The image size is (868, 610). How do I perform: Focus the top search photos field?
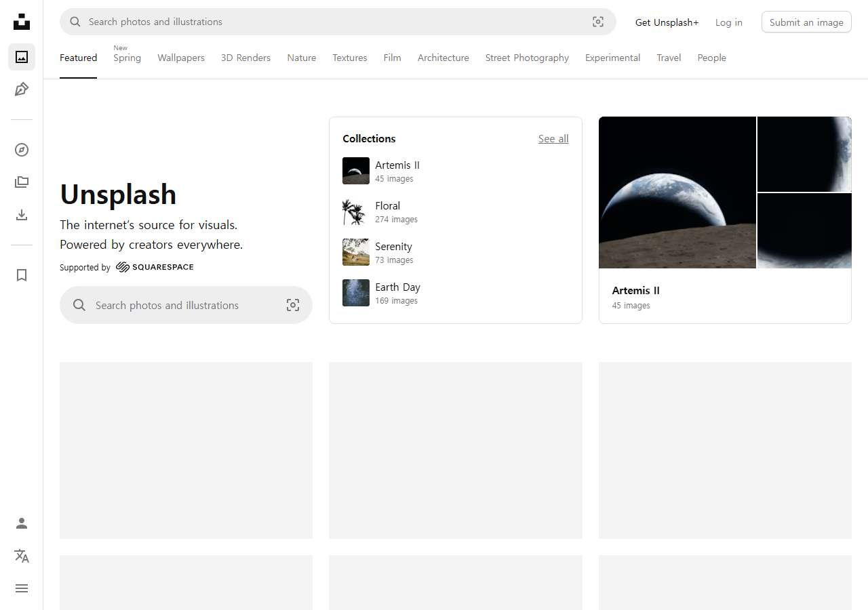coord(338,22)
